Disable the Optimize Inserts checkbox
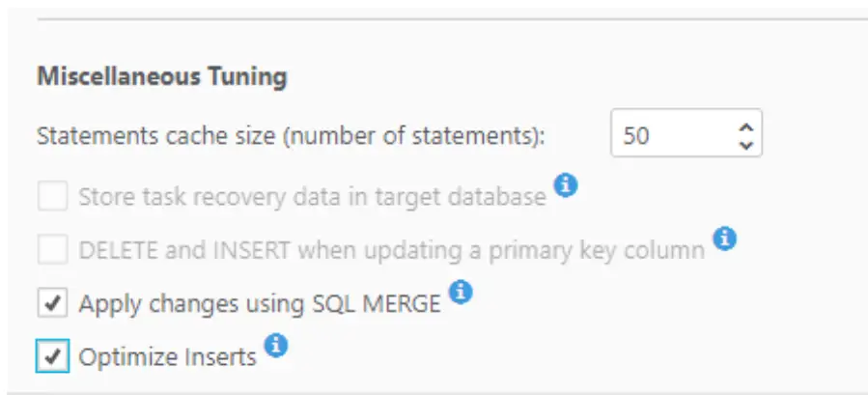 53,357
